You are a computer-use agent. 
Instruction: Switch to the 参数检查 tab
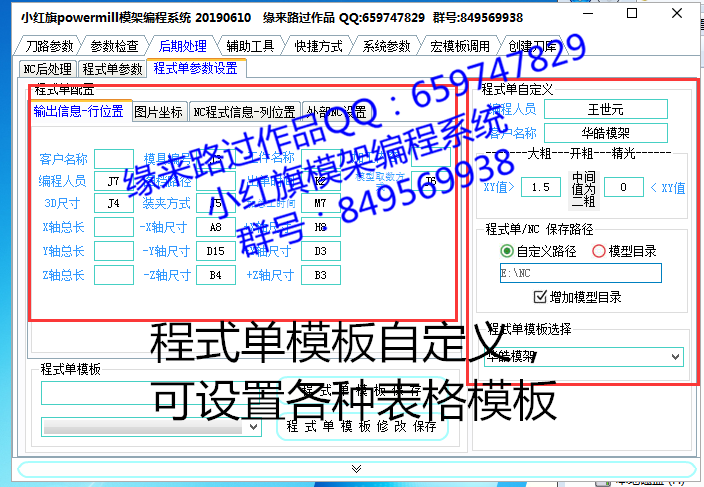coord(115,46)
